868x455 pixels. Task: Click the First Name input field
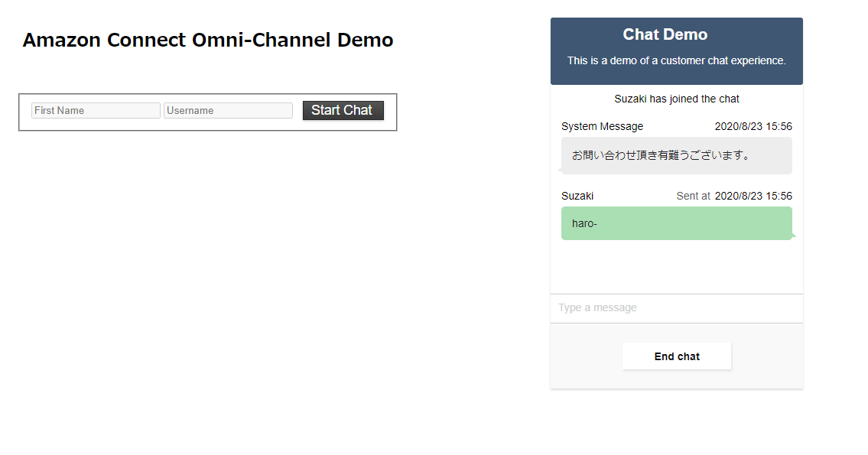pyautogui.click(x=95, y=110)
